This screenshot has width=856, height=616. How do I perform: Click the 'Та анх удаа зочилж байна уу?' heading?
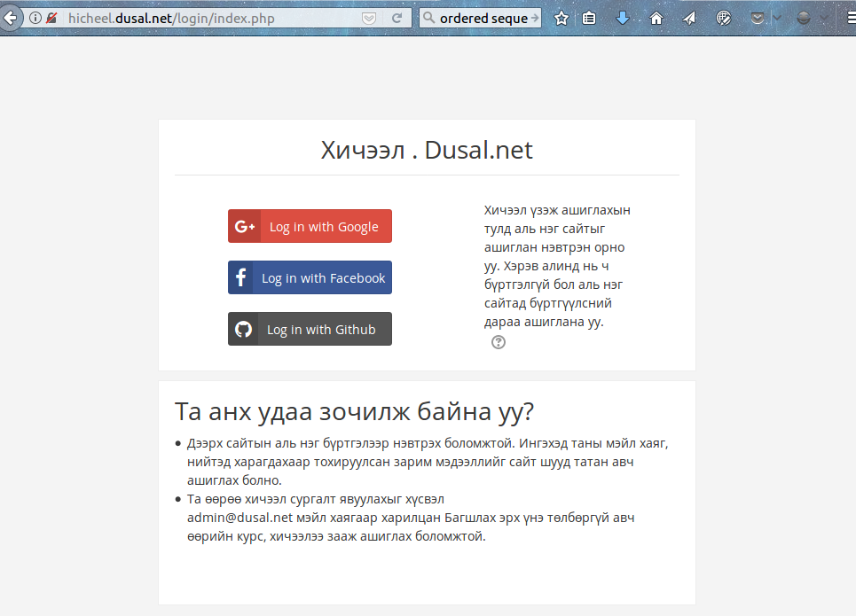pyautogui.click(x=354, y=412)
